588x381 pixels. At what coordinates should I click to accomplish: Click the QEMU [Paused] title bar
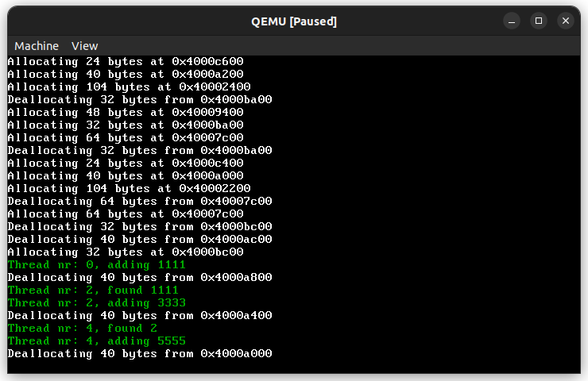(x=294, y=21)
